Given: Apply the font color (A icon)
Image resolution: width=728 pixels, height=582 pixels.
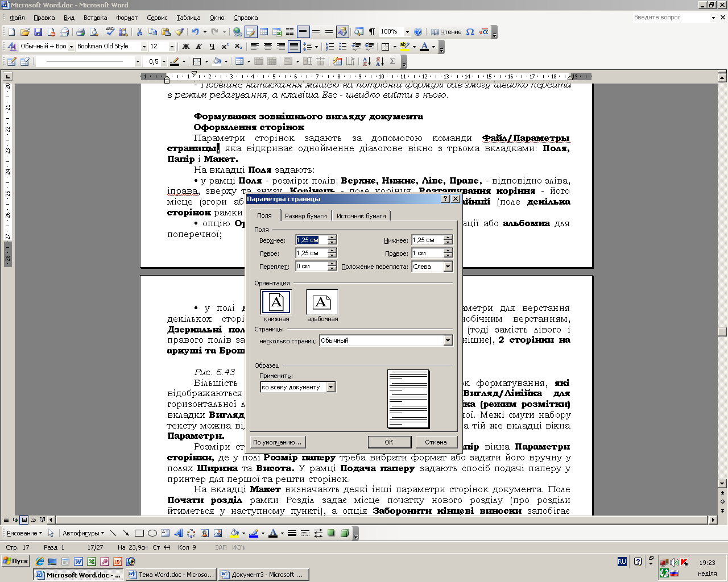Looking at the screenshot, I should [424, 47].
